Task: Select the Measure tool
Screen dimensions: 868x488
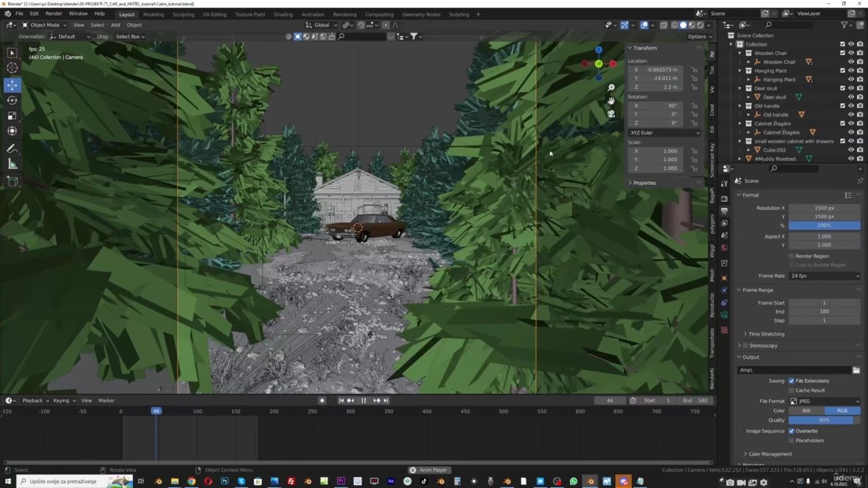Action: tap(12, 163)
